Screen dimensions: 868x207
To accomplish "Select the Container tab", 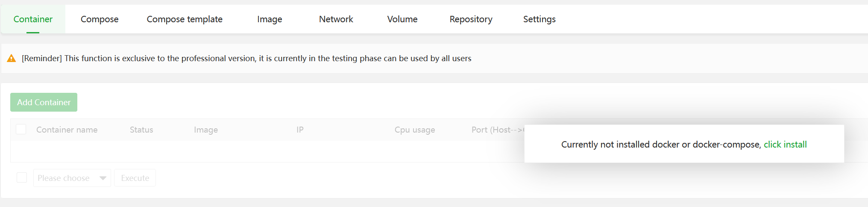I will [33, 19].
